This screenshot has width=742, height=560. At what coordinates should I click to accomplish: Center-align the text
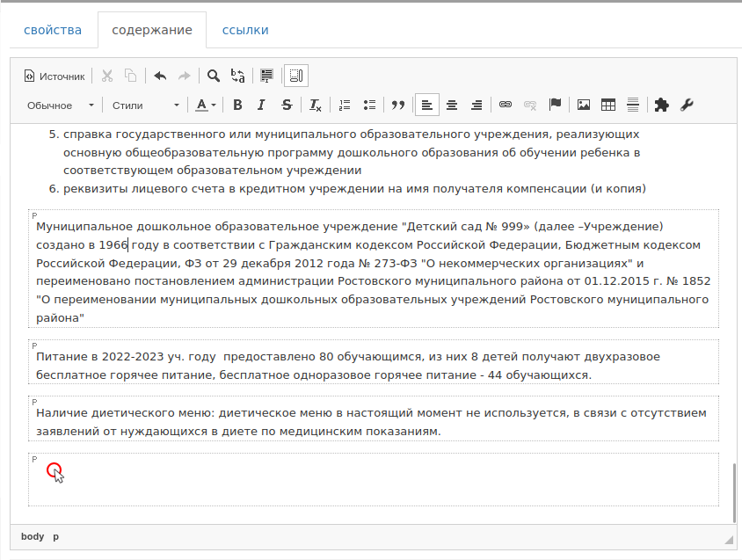[x=452, y=105]
